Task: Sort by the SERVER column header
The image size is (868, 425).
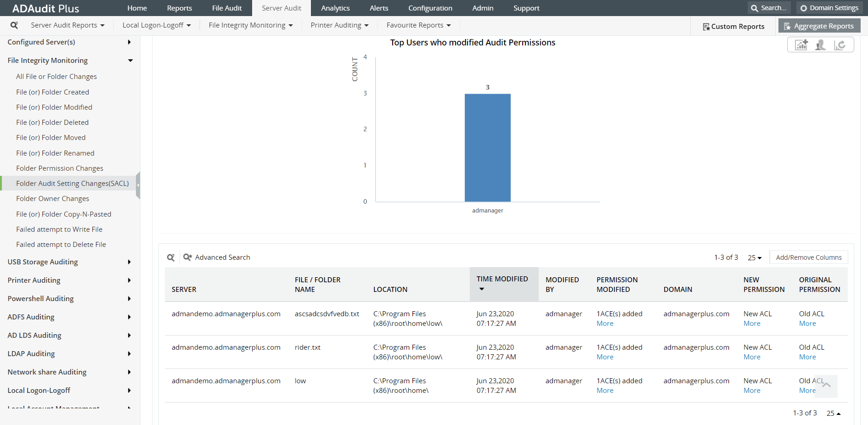Action: click(184, 290)
